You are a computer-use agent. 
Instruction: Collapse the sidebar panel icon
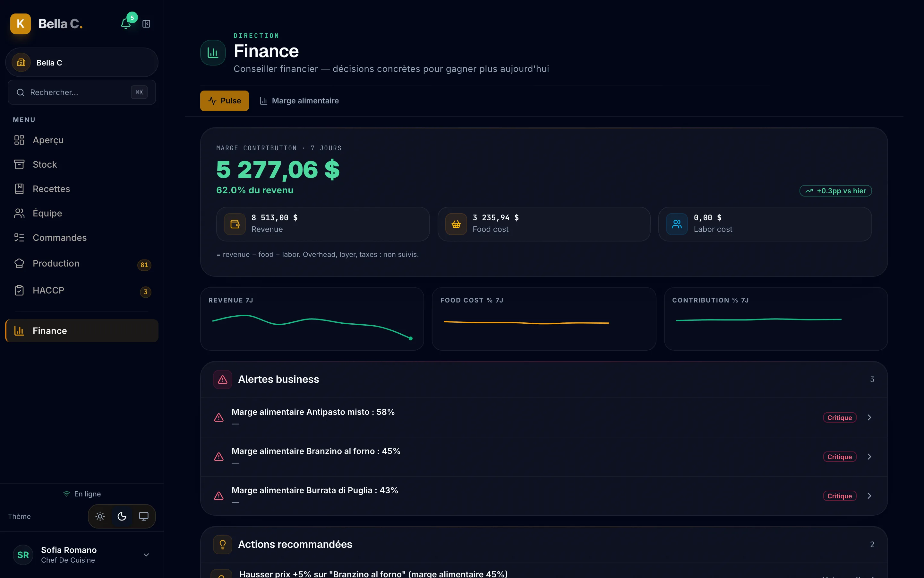coord(146,24)
